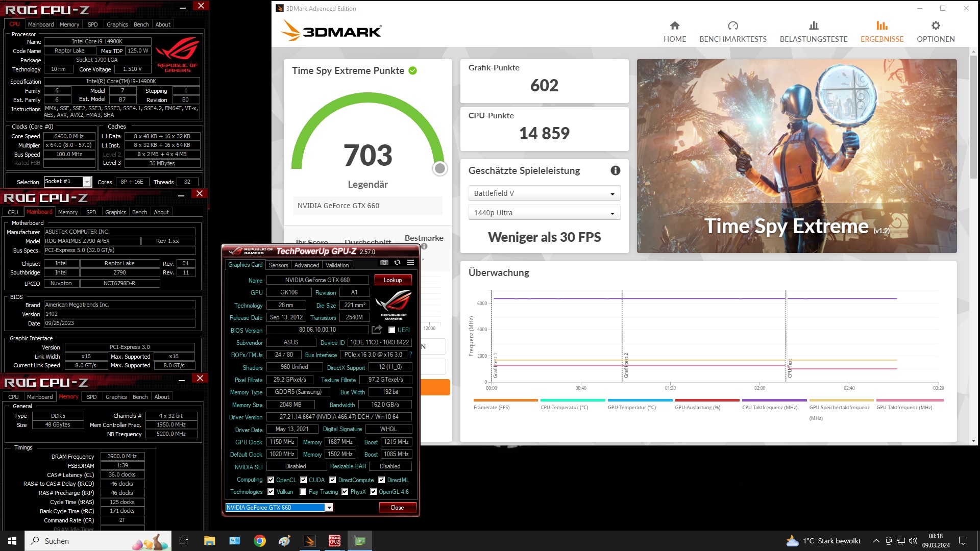980x551 pixels.
Task: Open the Battlefield V game dropdown
Action: click(x=544, y=193)
